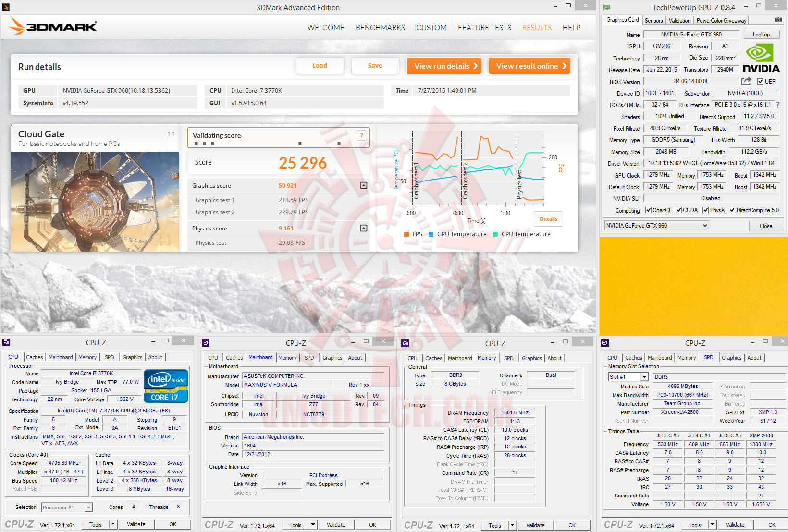
Task: Toggle the OpenCL checkbox
Action: pos(648,210)
